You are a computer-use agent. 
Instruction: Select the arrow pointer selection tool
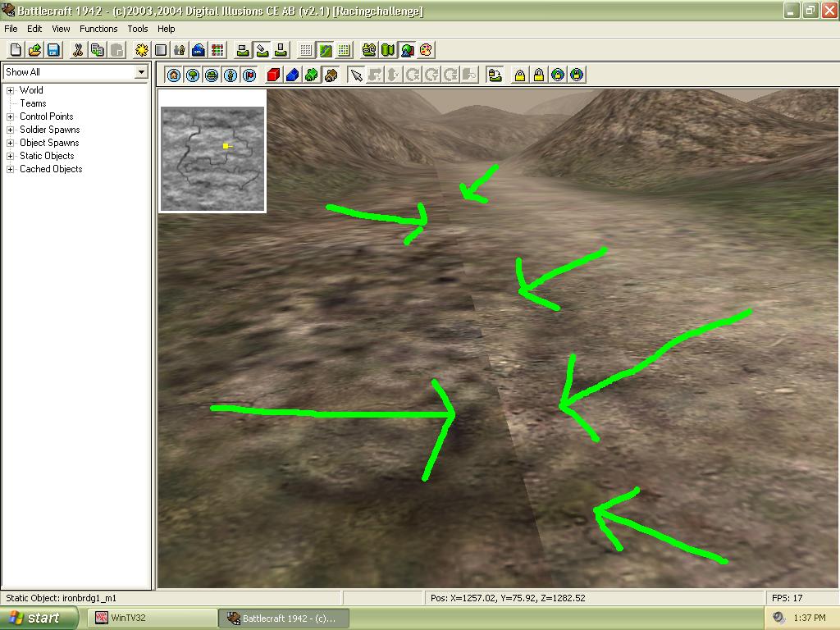356,75
